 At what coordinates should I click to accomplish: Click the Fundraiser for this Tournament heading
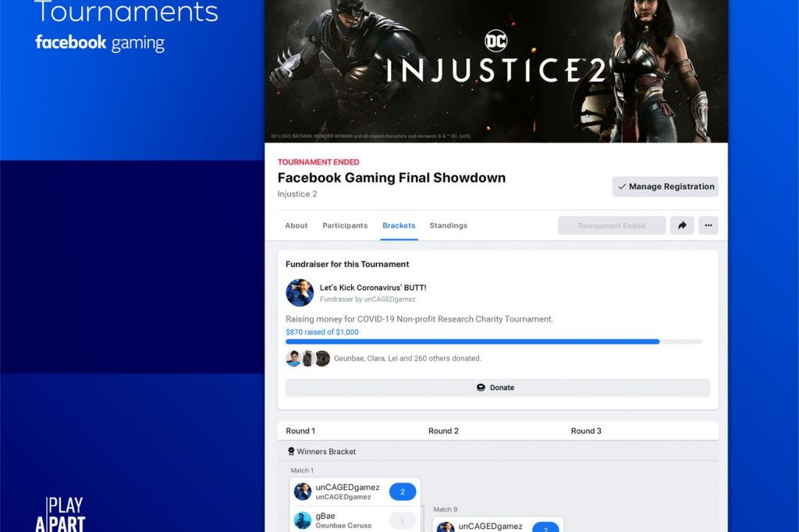click(x=347, y=264)
